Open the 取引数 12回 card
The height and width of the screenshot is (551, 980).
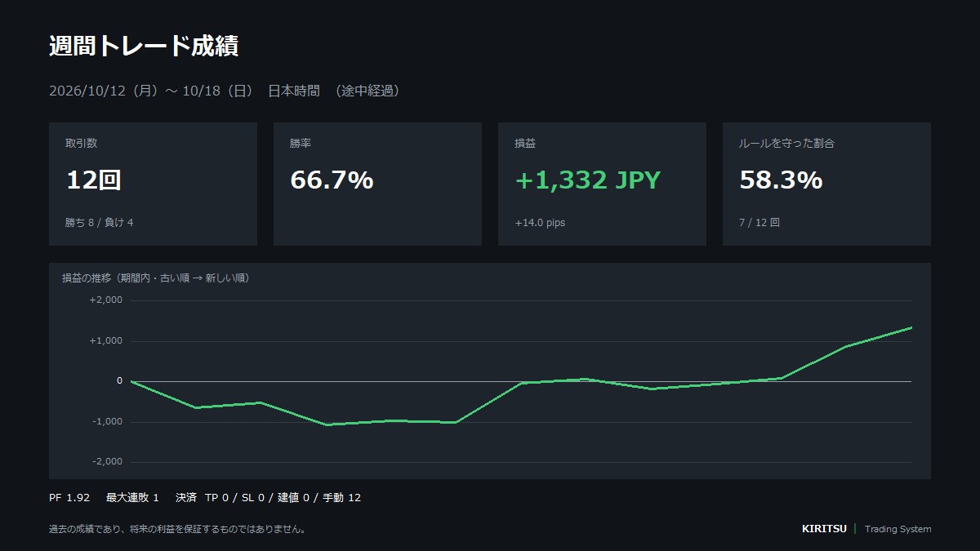[153, 184]
